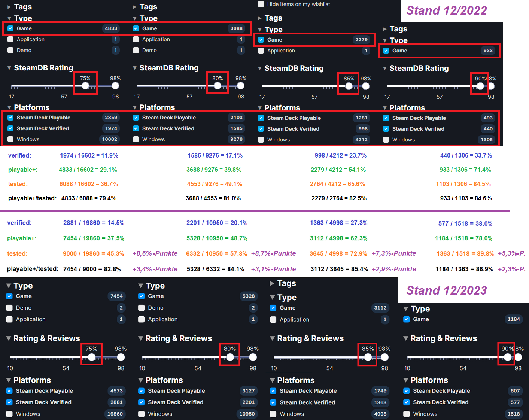Tick Application checkbox under Game 3112
The image size is (529, 420).
(x=273, y=320)
